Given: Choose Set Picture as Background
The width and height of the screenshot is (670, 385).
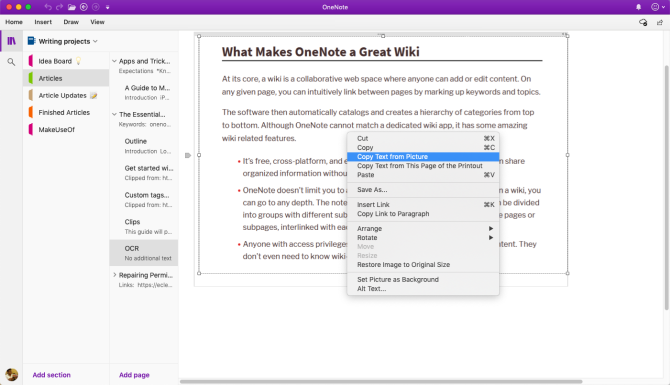Looking at the screenshot, I should [x=423, y=279].
